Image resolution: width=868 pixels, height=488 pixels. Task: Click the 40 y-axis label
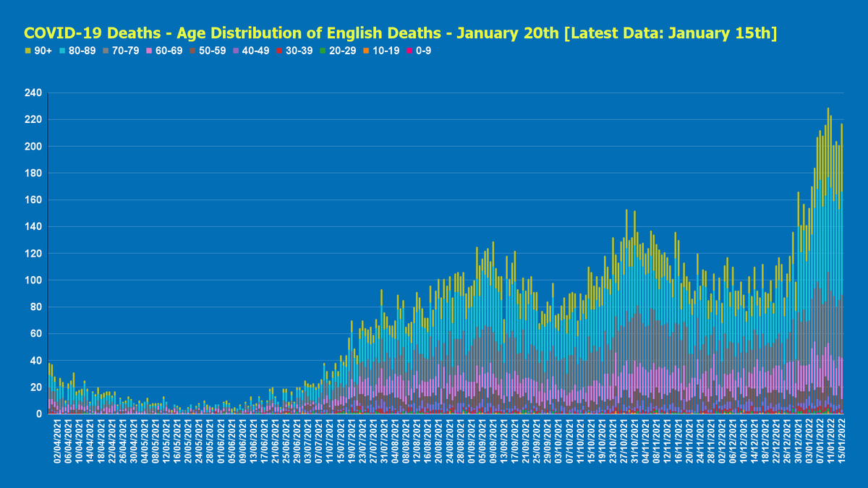(37, 361)
